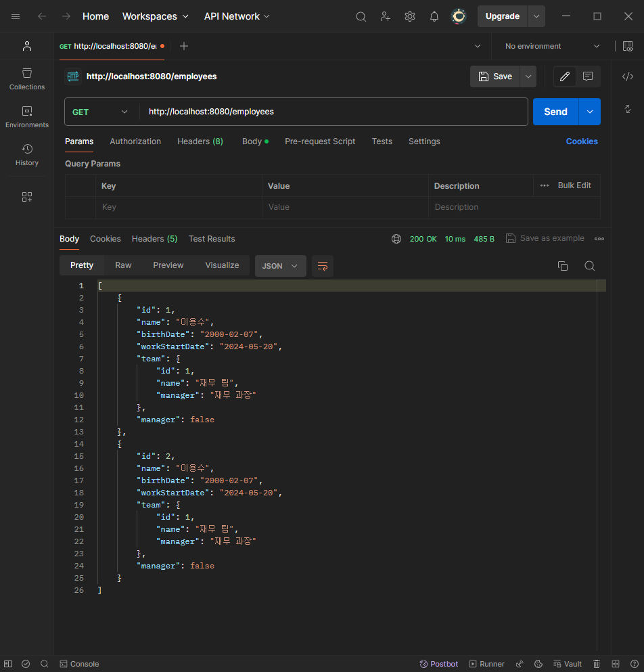Viewport: 644px width, 672px height.
Task: Open the Console in status bar
Action: pyautogui.click(x=79, y=664)
